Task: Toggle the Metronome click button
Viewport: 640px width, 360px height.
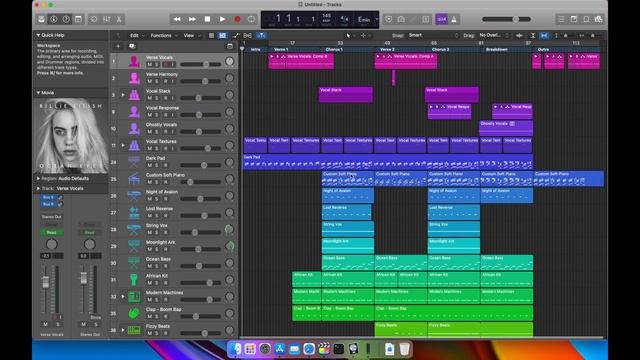Action: [454, 19]
